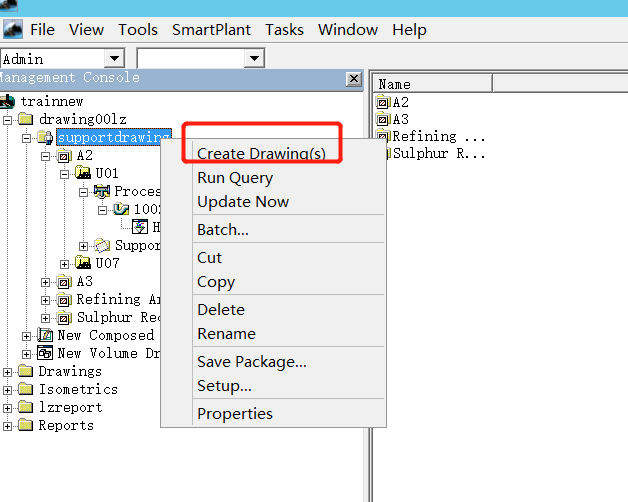
Task: Click the New Volume Drawing icon
Action: [x=45, y=353]
